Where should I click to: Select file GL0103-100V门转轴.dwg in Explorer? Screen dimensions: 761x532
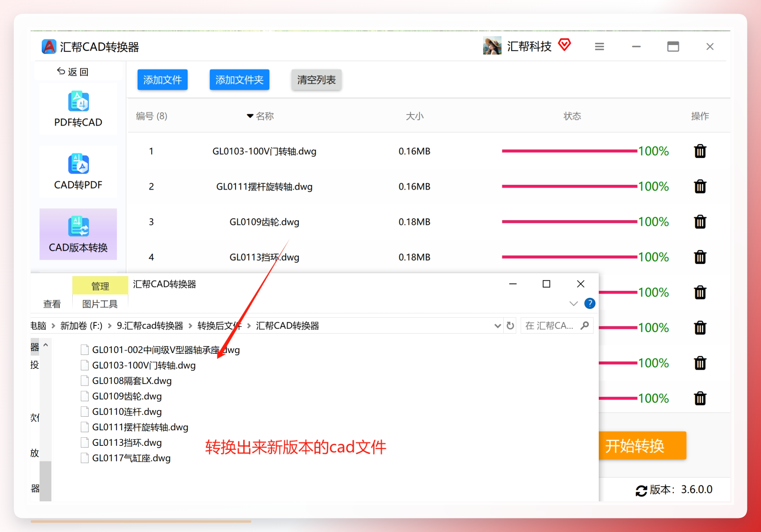(138, 365)
